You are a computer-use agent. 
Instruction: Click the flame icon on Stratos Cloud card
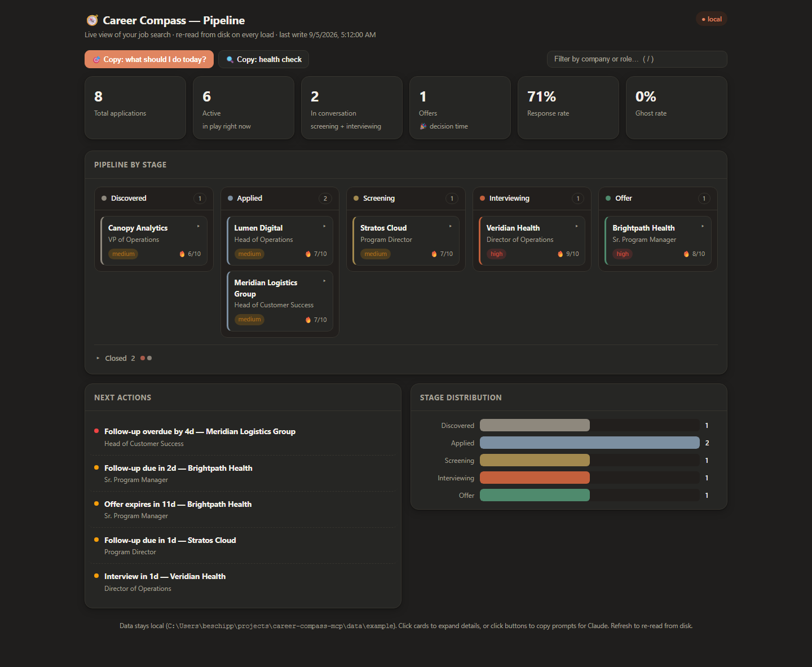click(434, 254)
